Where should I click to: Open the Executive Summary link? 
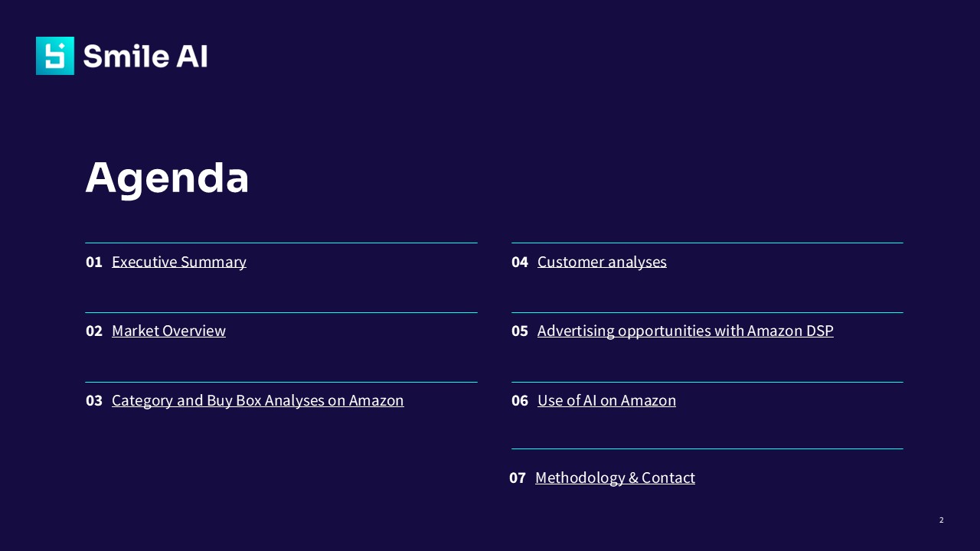[x=179, y=262]
